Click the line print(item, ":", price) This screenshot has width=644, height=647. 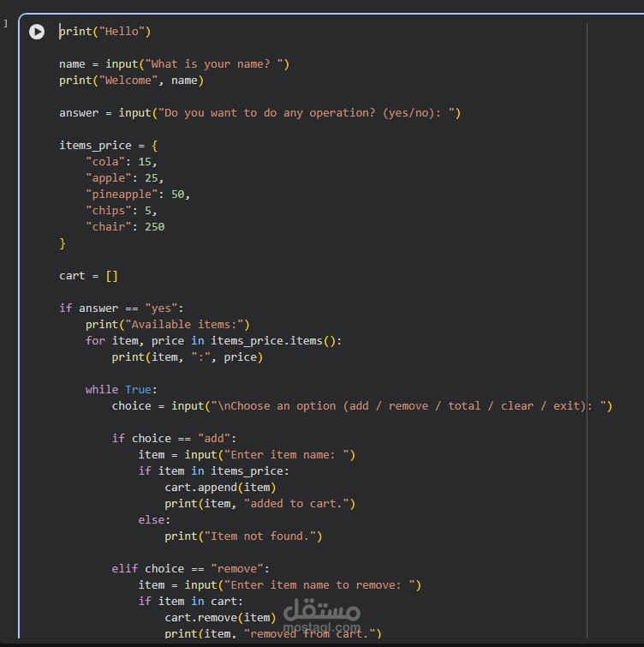[188, 357]
